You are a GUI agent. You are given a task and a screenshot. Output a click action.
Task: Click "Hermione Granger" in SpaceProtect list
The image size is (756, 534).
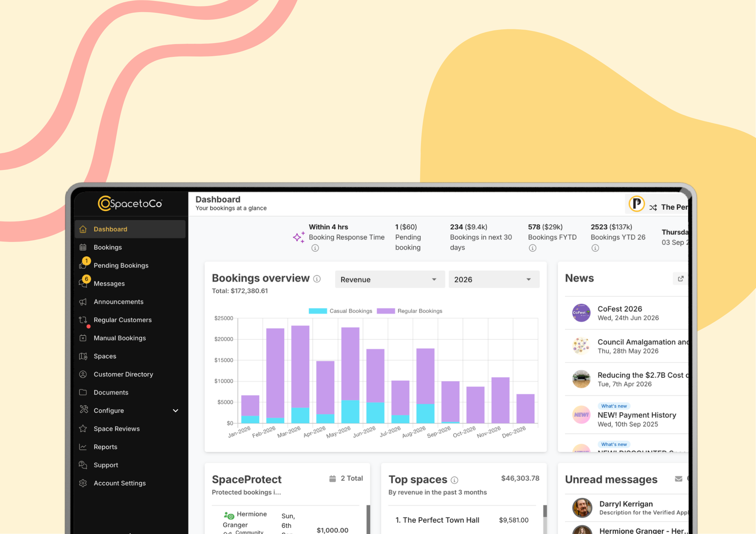245,520
